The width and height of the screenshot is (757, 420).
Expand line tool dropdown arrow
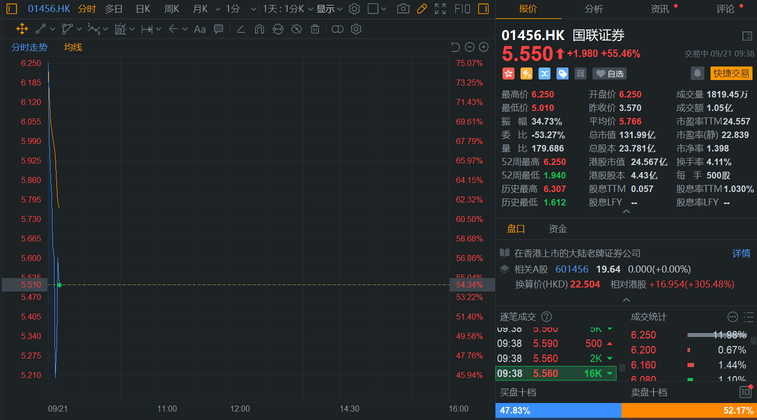tap(52, 29)
